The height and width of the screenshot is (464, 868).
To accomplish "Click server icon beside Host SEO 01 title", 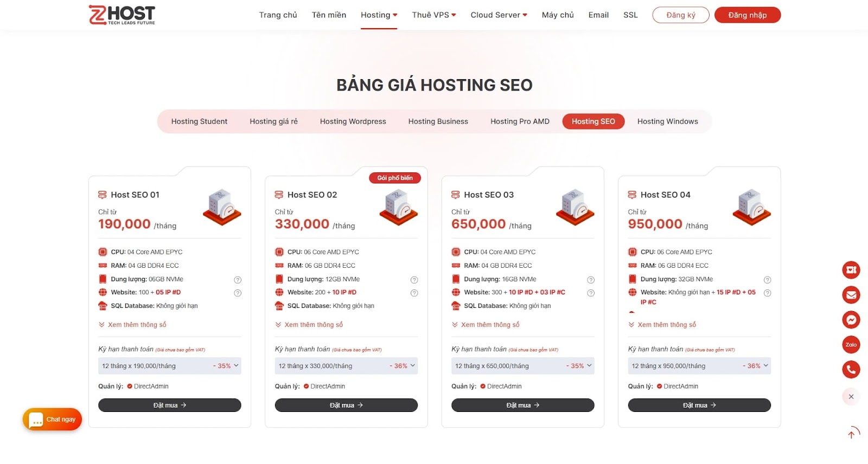I will (x=102, y=195).
